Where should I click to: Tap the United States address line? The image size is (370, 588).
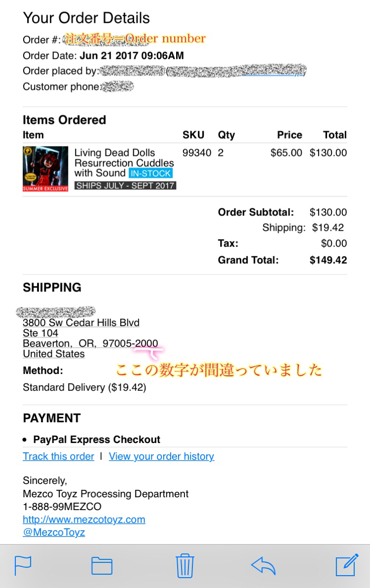click(54, 354)
